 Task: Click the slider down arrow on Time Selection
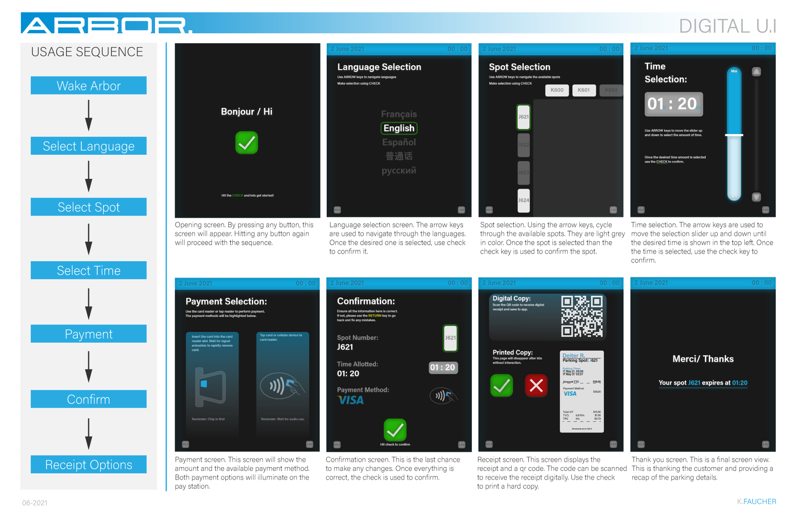[756, 197]
